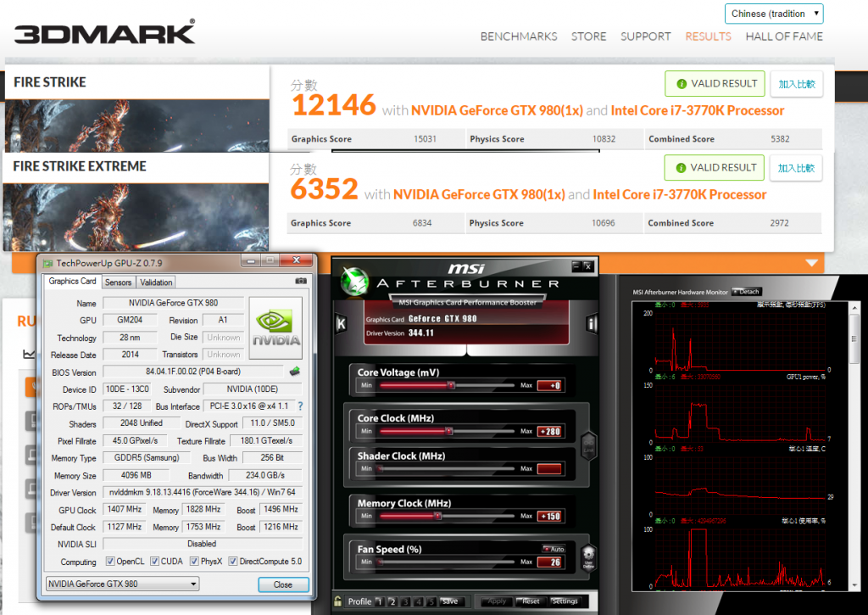Click the Afterburner profile lock icon

pyautogui.click(x=337, y=601)
